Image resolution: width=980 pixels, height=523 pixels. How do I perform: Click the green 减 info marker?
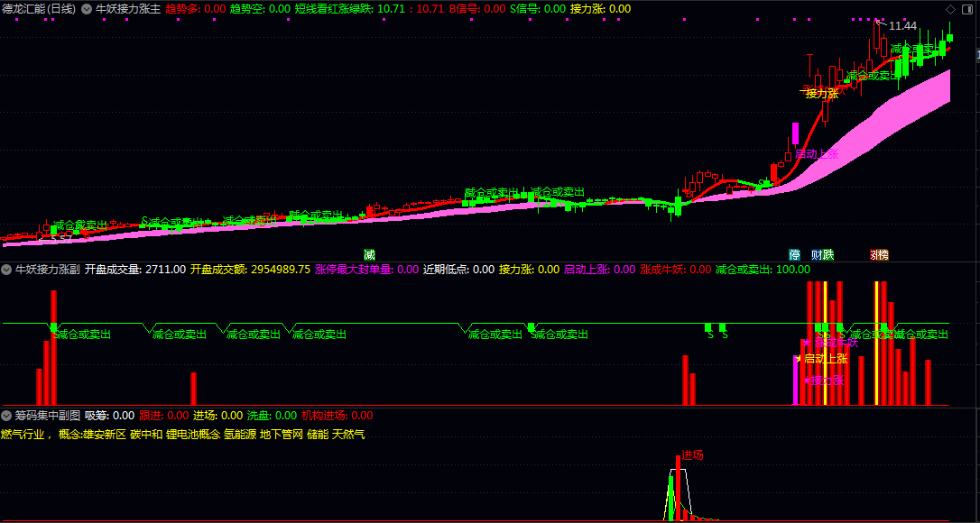(x=369, y=255)
